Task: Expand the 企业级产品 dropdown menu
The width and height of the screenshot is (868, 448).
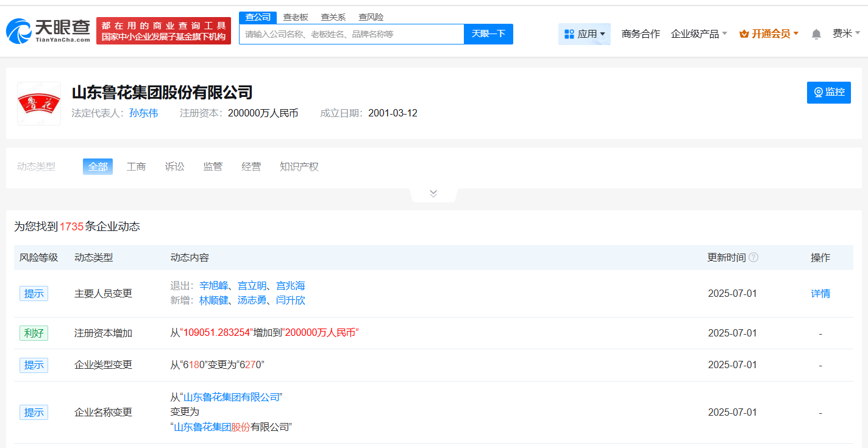Action: (699, 34)
